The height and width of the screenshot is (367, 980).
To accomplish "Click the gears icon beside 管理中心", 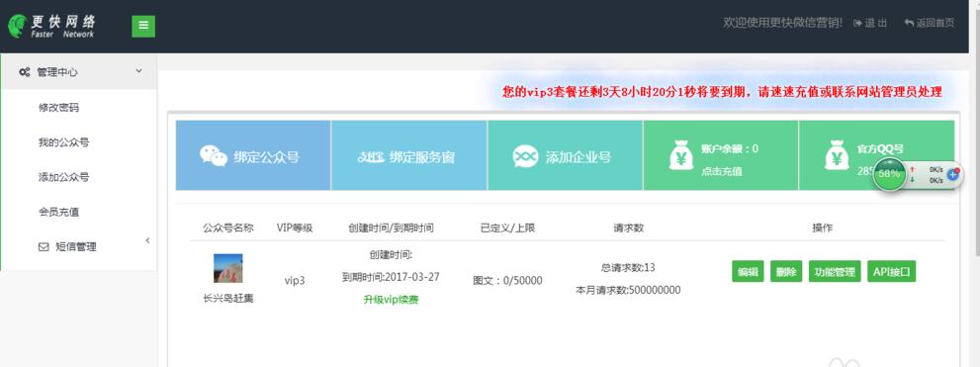I will point(25,72).
